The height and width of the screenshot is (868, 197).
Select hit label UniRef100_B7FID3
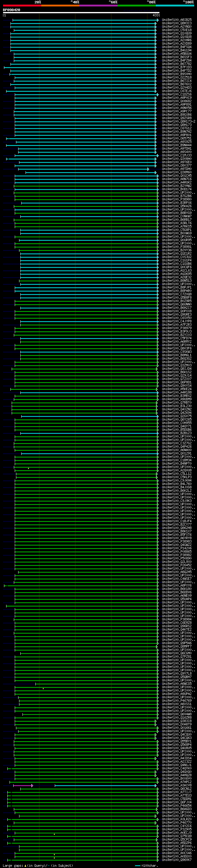[176, 67]
